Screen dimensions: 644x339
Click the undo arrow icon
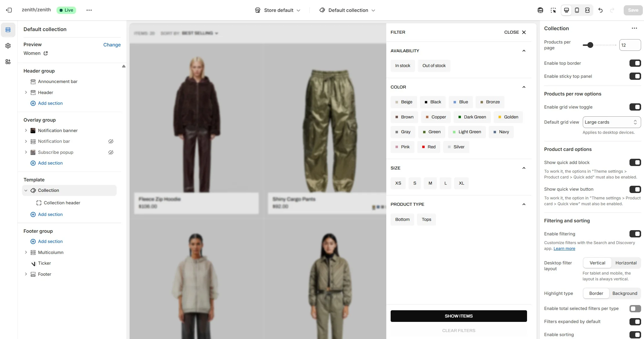[600, 10]
